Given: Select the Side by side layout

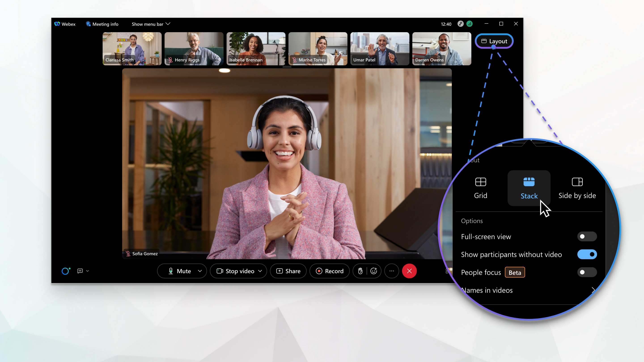Looking at the screenshot, I should click(577, 188).
